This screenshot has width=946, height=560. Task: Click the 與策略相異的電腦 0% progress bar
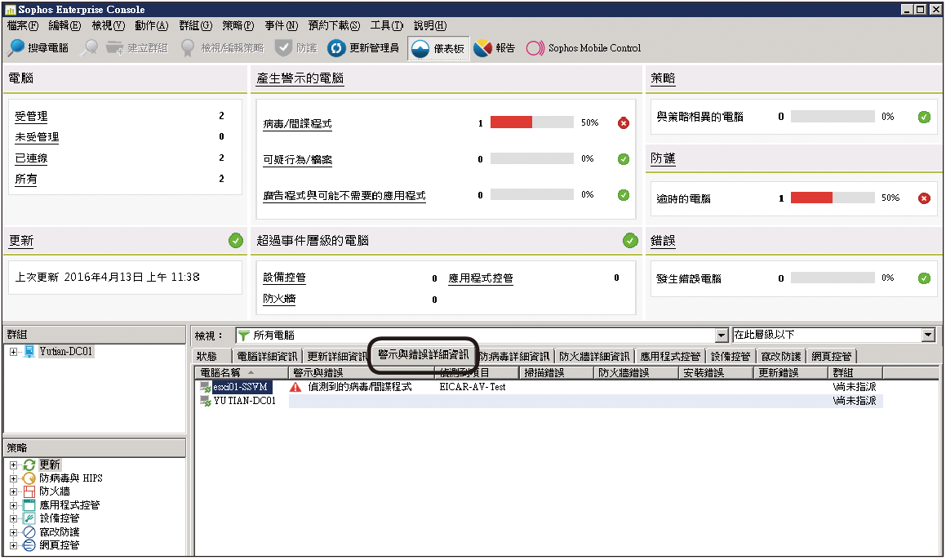point(833,117)
